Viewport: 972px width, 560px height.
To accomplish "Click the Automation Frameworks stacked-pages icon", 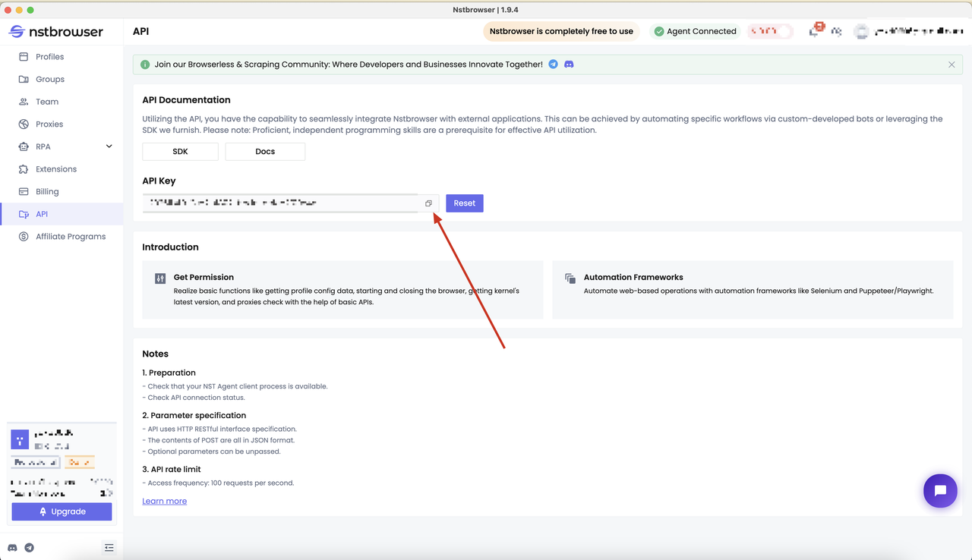I will pyautogui.click(x=570, y=278).
